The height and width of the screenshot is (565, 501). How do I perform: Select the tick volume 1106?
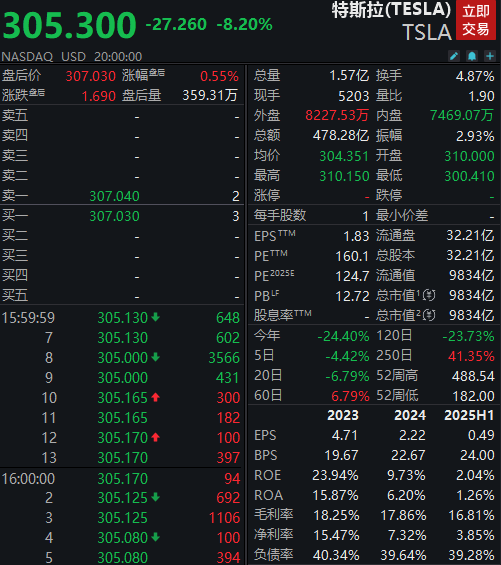(x=224, y=518)
